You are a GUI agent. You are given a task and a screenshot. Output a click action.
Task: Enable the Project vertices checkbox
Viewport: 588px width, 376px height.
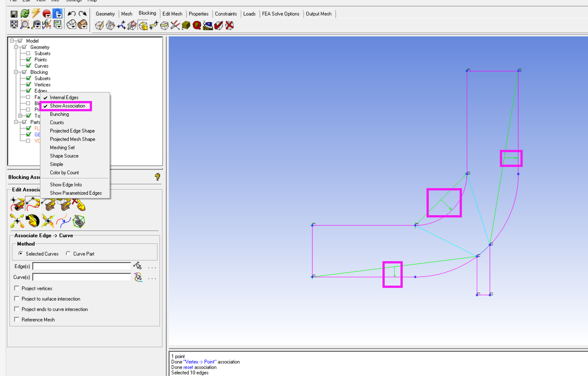coord(17,288)
